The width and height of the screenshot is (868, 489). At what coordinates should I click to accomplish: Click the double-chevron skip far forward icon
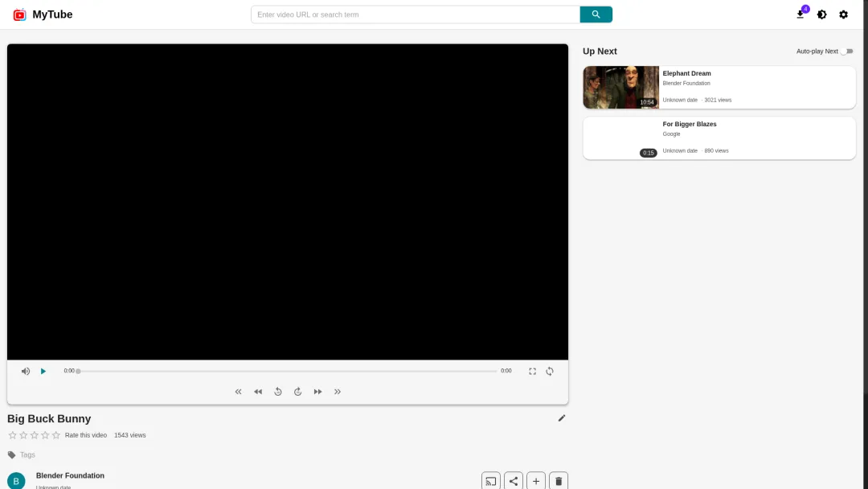[338, 392]
